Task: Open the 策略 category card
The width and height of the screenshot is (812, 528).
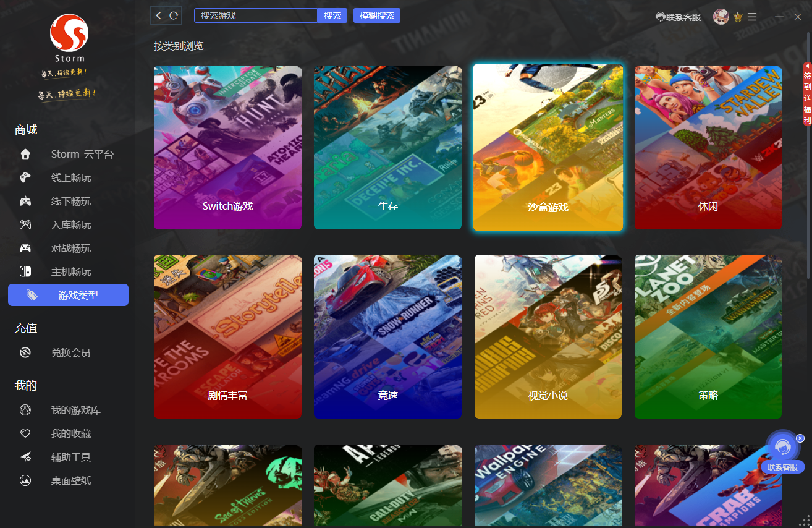Action: point(708,337)
